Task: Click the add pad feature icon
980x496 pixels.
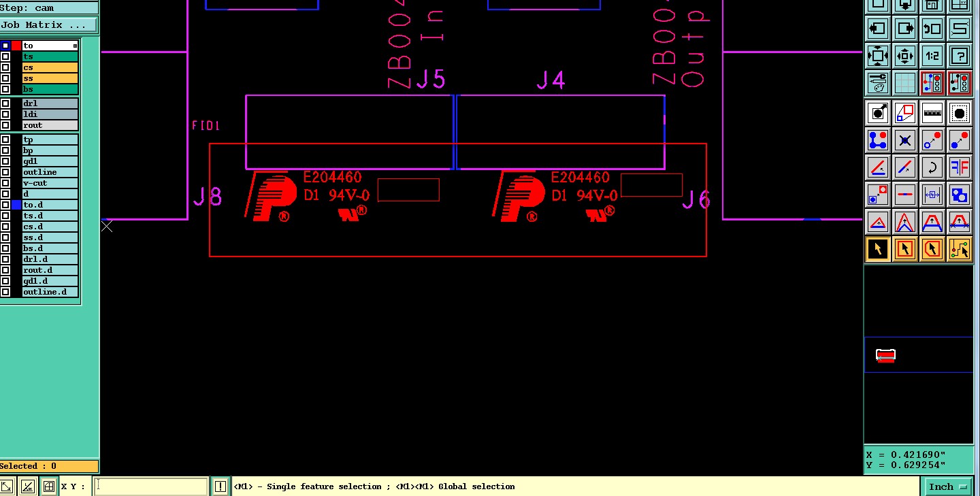Action: 878,113
